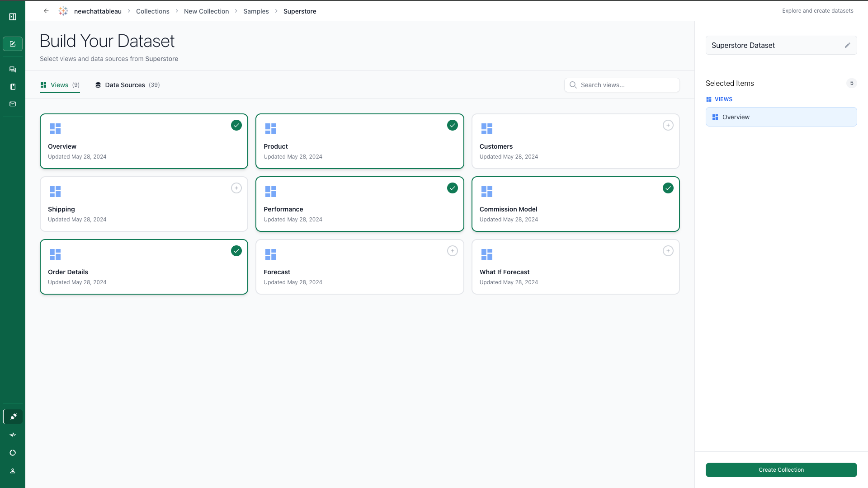Uncheck the Performance view selection
This screenshot has width=868, height=488.
[x=453, y=188]
